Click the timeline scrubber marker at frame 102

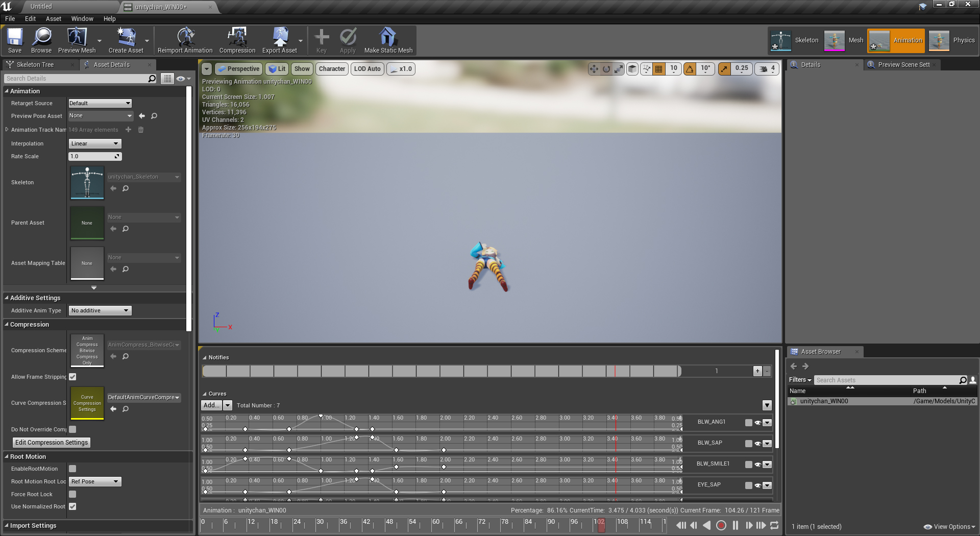pyautogui.click(x=601, y=525)
